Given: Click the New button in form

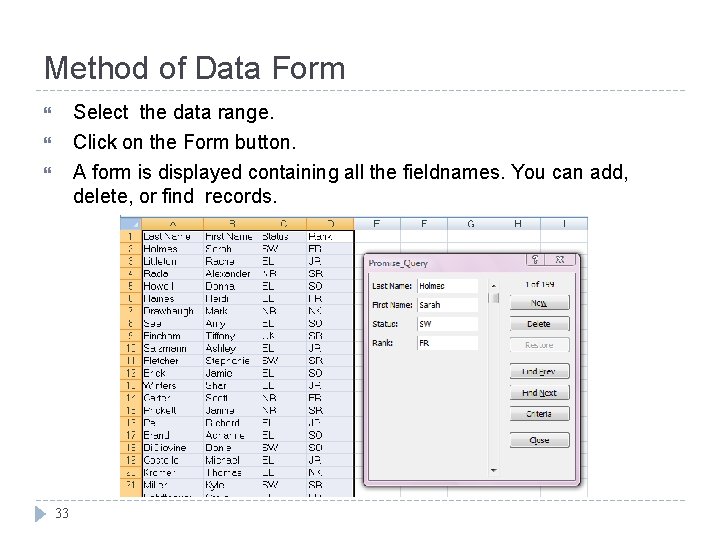Looking at the screenshot, I should click(540, 303).
